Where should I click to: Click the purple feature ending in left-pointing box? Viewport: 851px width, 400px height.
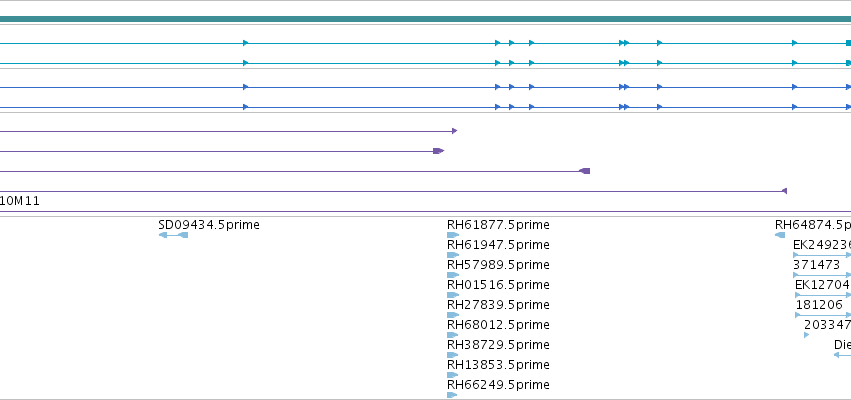(x=295, y=171)
